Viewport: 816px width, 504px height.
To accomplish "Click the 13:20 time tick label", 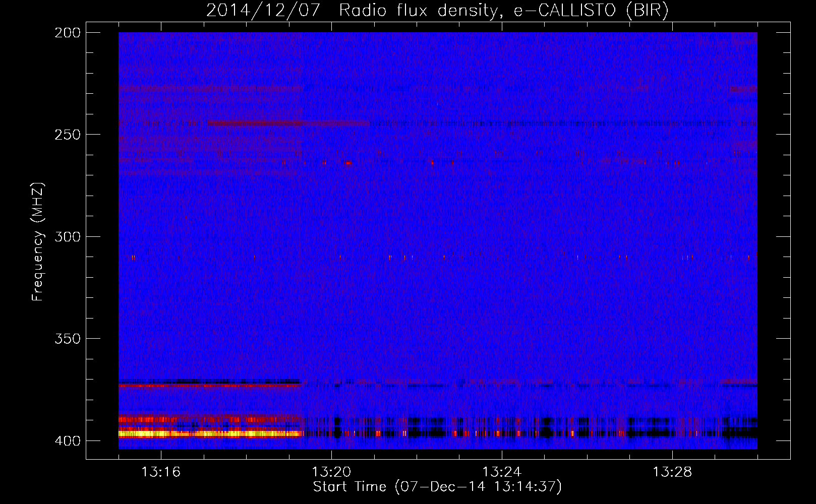I will pos(331,472).
